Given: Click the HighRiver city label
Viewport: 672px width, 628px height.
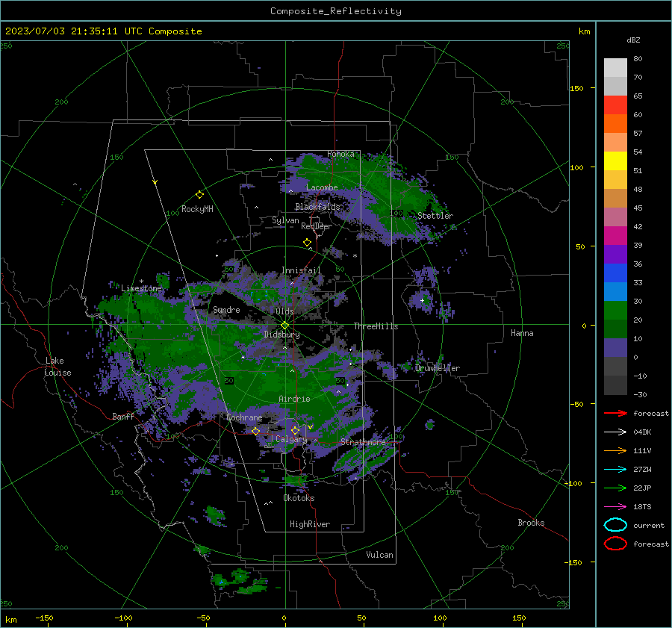Looking at the screenshot, I should tap(310, 524).
